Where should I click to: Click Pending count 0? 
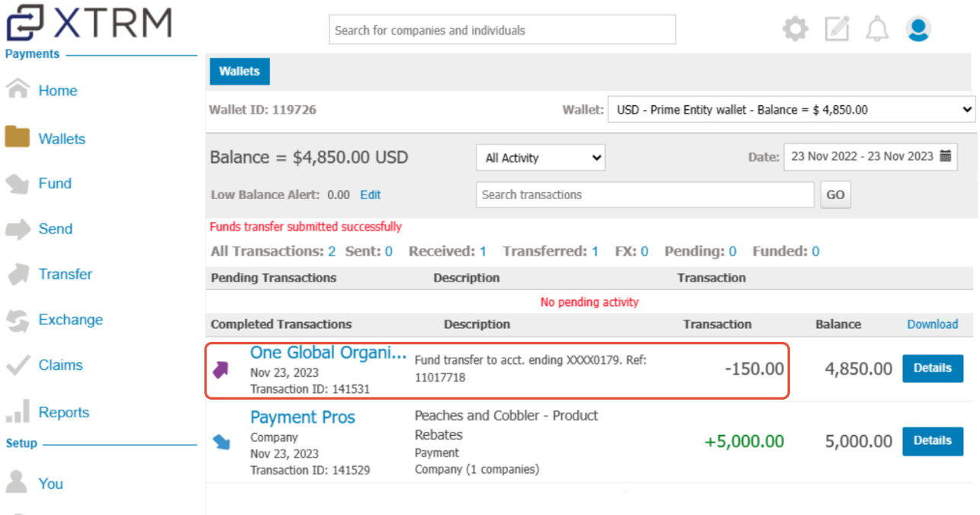[x=733, y=251]
